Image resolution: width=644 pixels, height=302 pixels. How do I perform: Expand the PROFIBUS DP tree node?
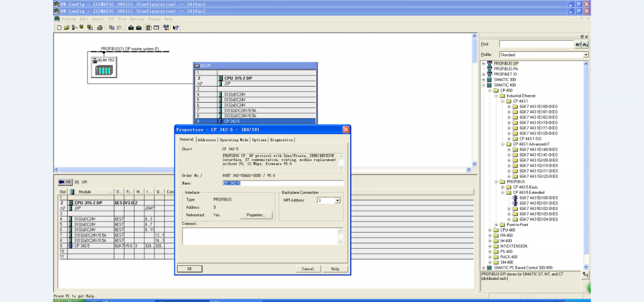483,63
